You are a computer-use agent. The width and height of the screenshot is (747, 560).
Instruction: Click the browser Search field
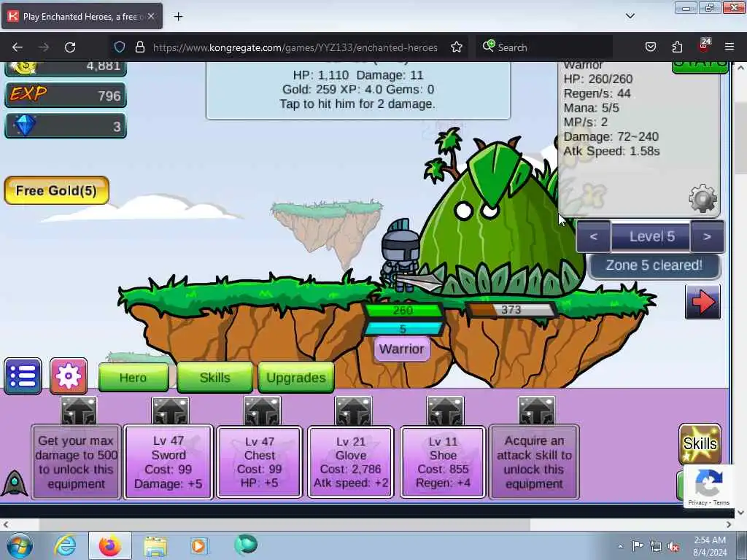click(544, 47)
